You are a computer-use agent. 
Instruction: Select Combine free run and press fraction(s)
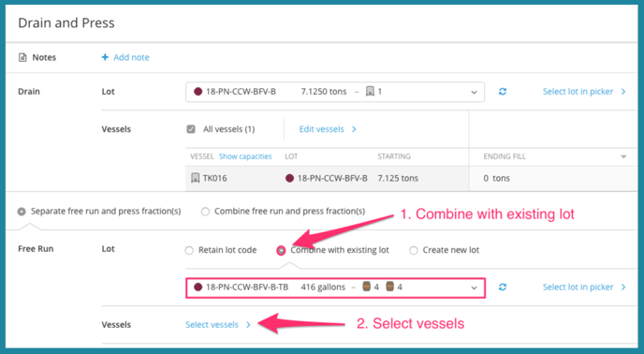(x=205, y=212)
